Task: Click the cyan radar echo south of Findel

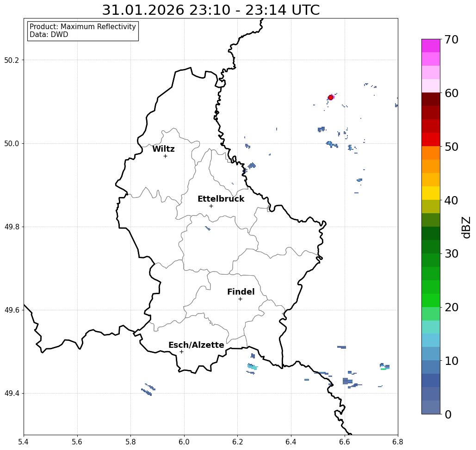Action: pyautogui.click(x=252, y=367)
